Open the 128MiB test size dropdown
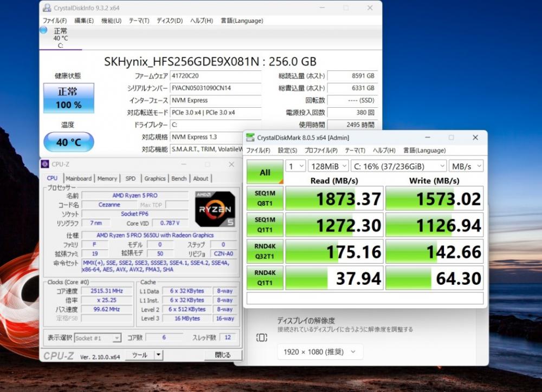This screenshot has height=392, width=542. point(328,166)
